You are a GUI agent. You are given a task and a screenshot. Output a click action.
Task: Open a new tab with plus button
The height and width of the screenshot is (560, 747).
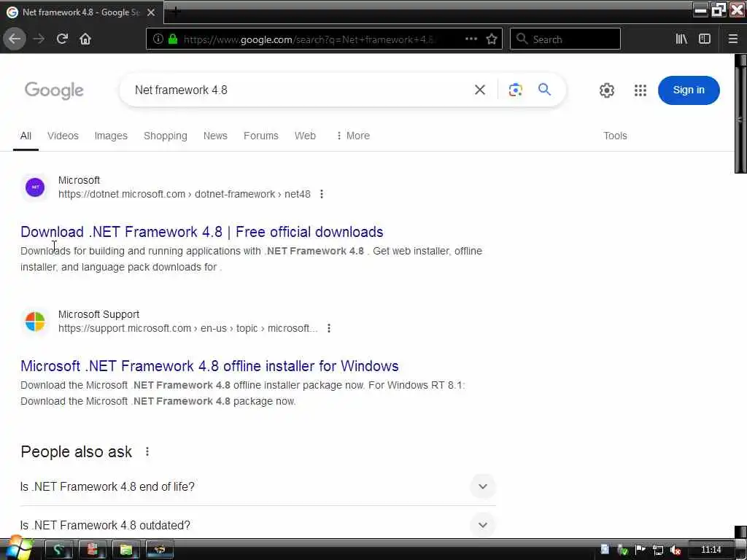(175, 12)
